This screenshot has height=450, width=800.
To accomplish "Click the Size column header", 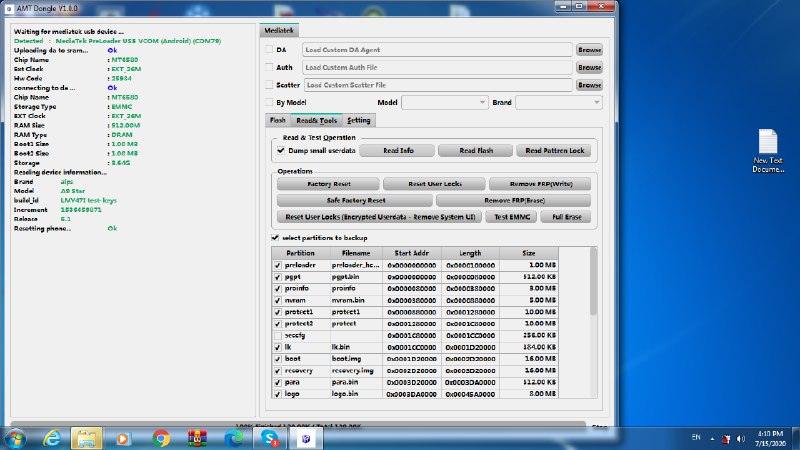I will coord(529,253).
